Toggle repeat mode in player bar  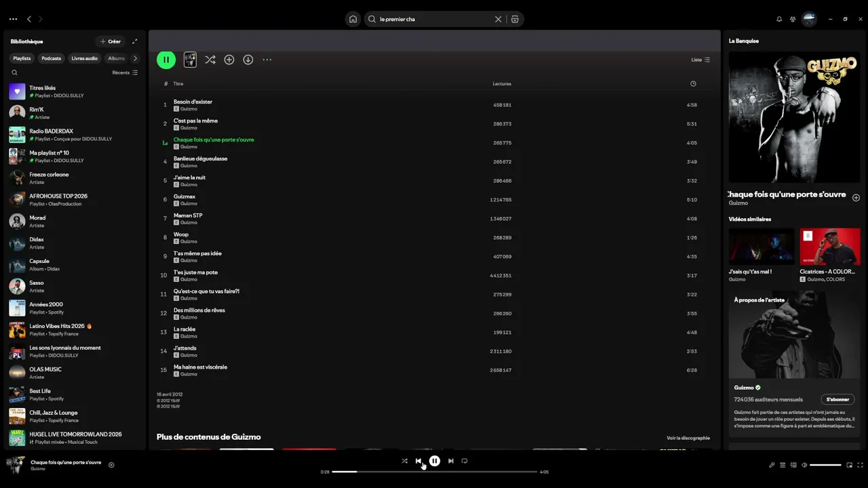(465, 461)
